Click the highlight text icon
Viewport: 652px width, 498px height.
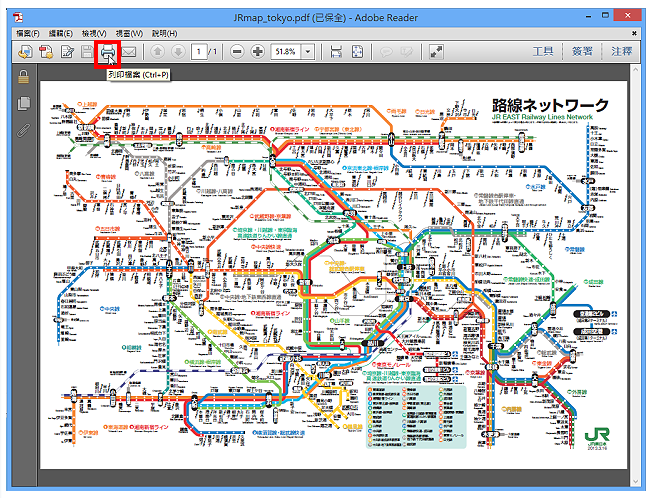[x=407, y=52]
